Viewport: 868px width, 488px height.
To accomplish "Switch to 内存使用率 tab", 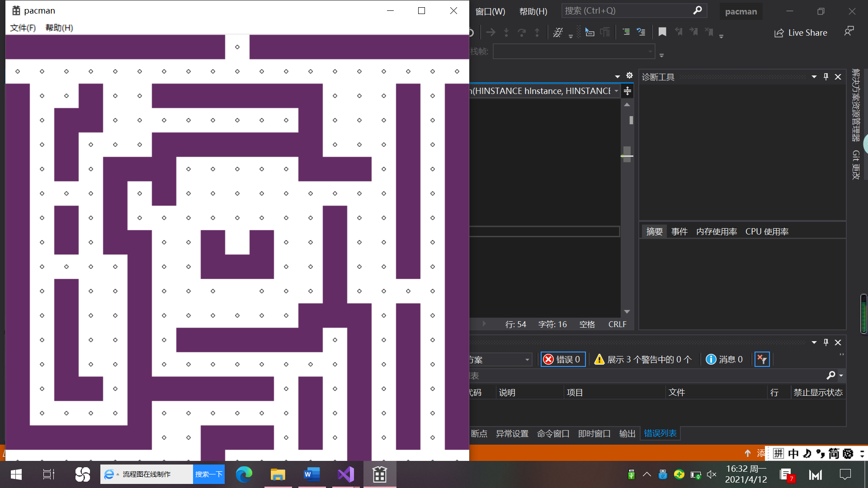I will tap(717, 231).
